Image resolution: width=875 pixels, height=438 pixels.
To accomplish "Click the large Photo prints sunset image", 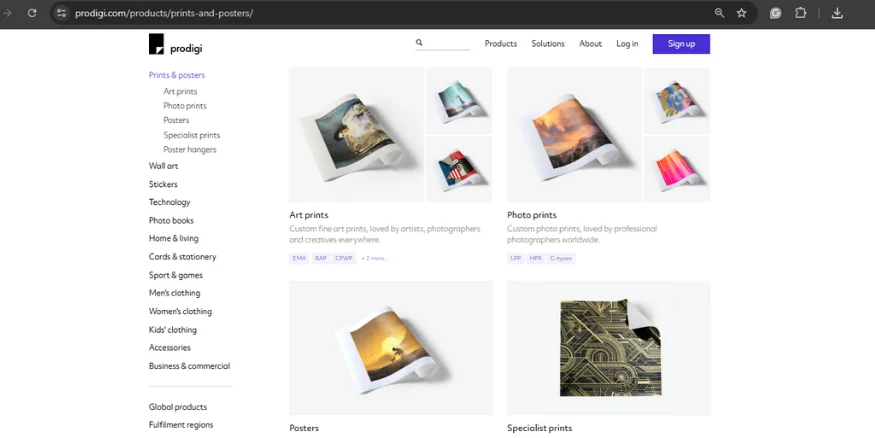I will point(574,134).
